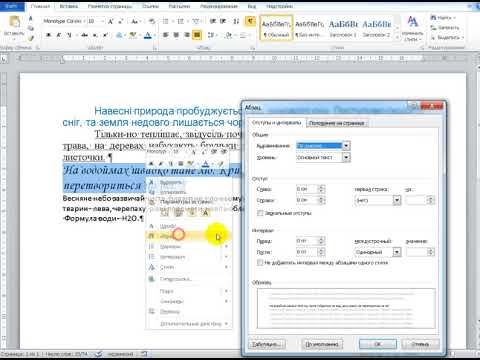
Task: Click the font color letter A icon
Action: click(148, 35)
